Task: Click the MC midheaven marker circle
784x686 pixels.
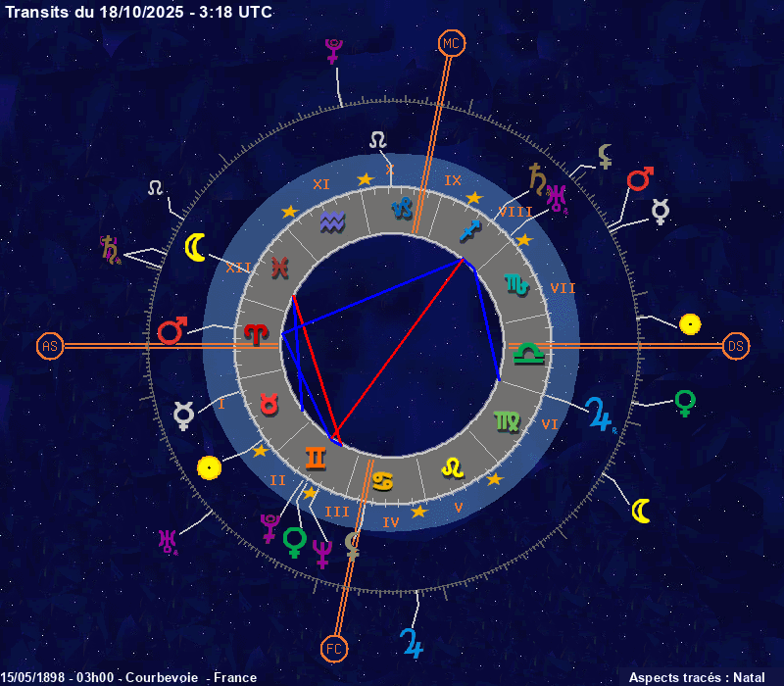Action: coord(451,43)
